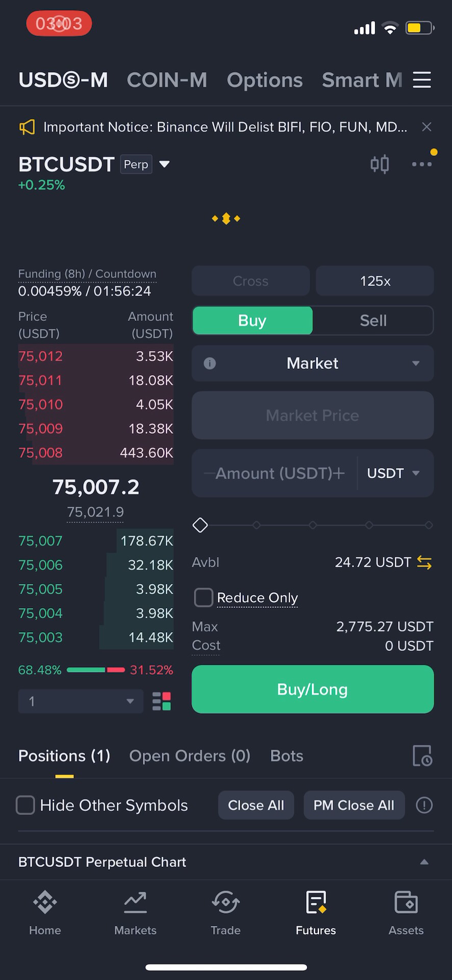Open the candlestick chart icon
This screenshot has width=452, height=980.
click(380, 164)
